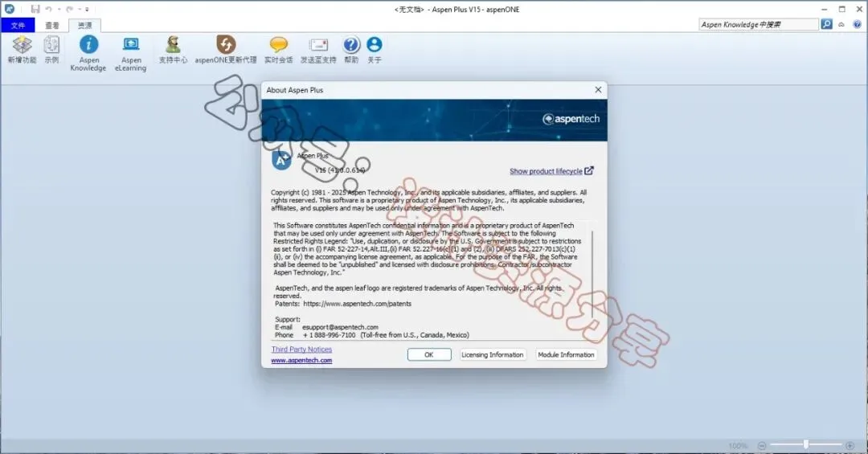Click the zoom out minus icon in status bar

coord(762,445)
